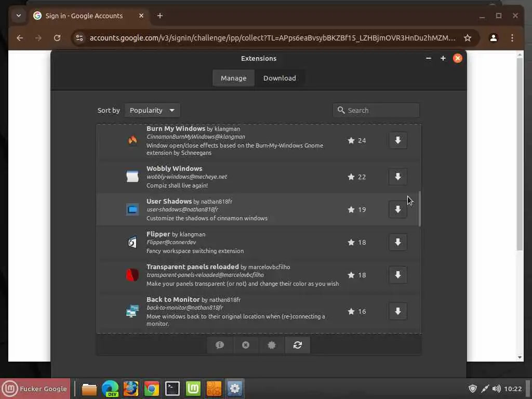Click the uninstall extension button in bottom toolbar

(246, 345)
